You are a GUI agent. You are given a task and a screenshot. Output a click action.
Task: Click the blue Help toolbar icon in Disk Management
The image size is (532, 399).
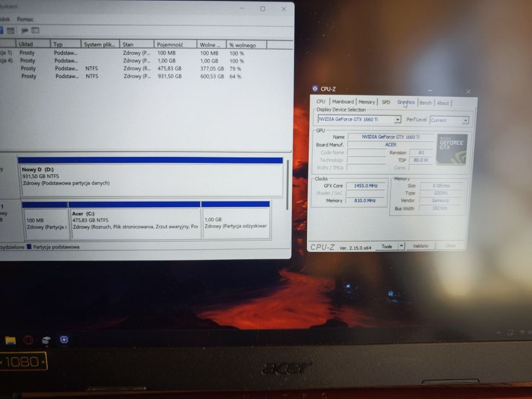click(1, 31)
